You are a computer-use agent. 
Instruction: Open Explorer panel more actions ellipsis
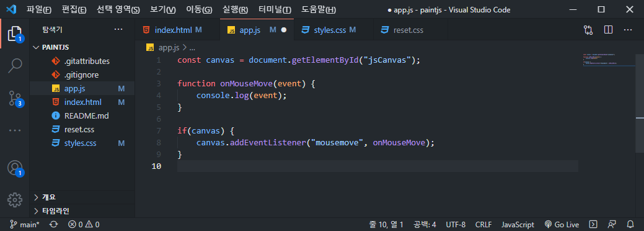tap(118, 29)
